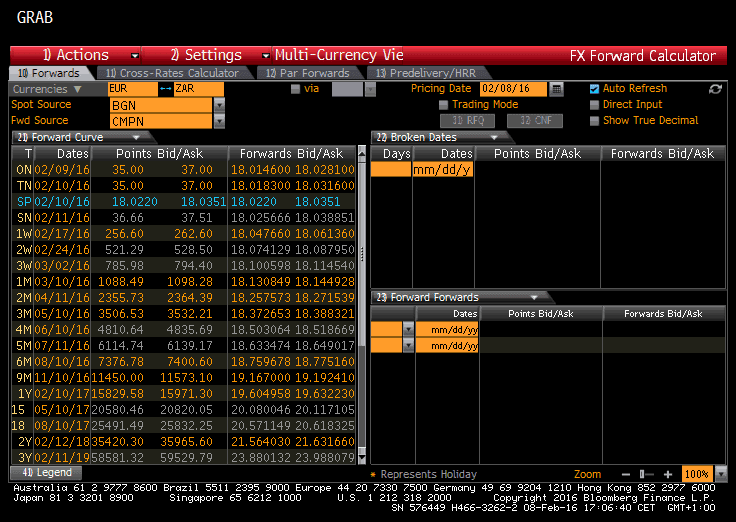Expand the Broken Dates panel dropdown
Image resolution: width=736 pixels, height=522 pixels.
pyautogui.click(x=494, y=138)
